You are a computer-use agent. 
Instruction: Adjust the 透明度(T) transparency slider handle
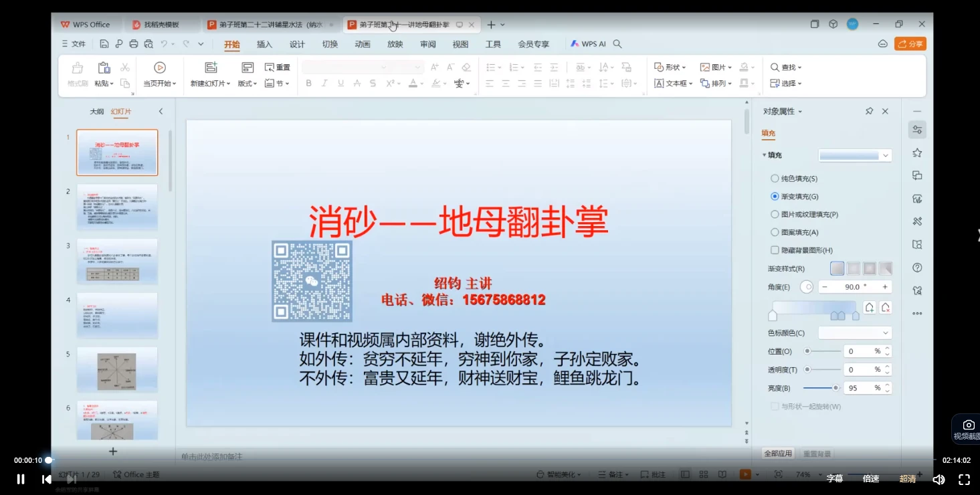click(x=807, y=369)
